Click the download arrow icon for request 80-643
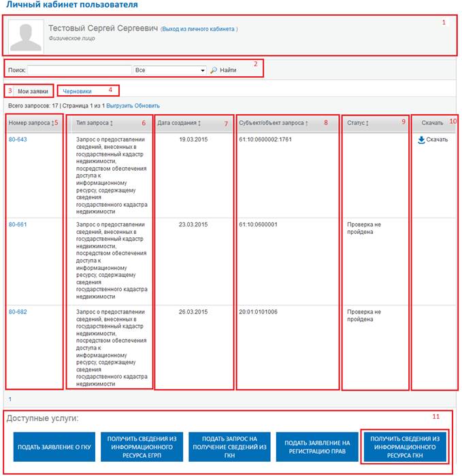462x476 pixels. click(x=421, y=140)
